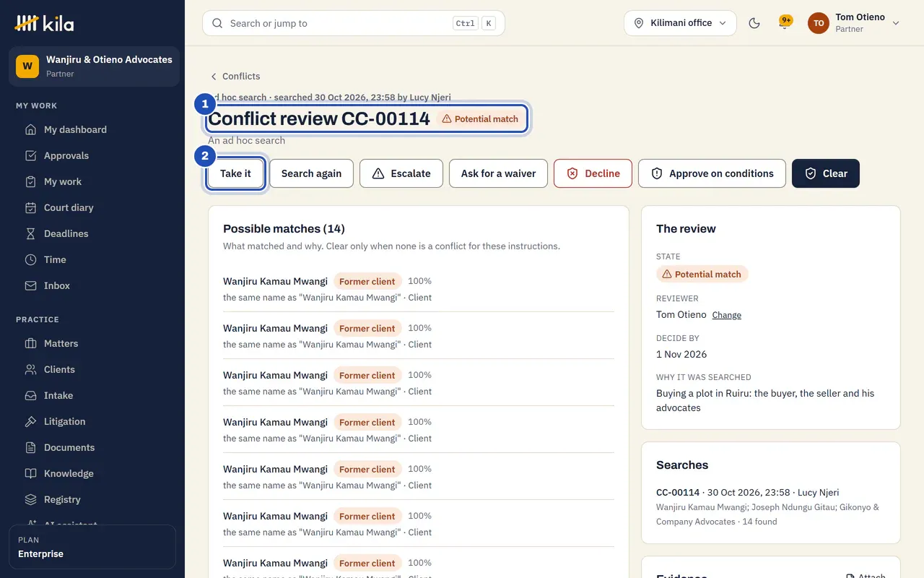
Task: Open the Kilimani office location dropdown
Action: coord(680,23)
